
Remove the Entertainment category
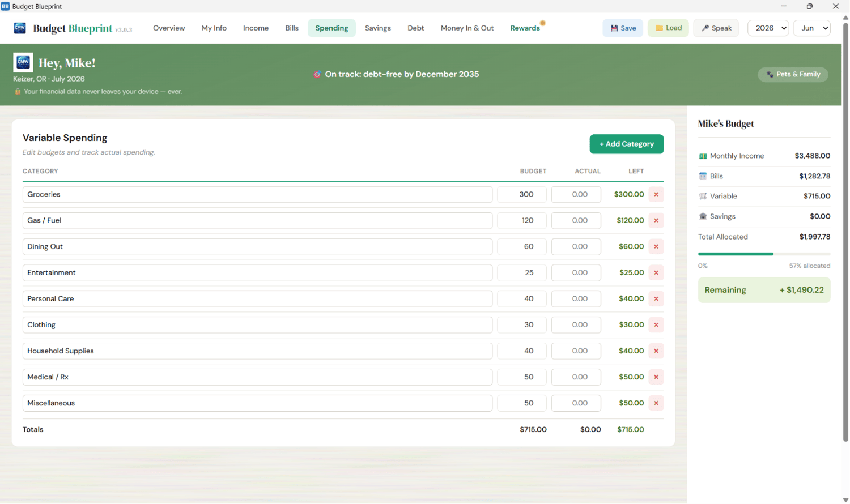656,272
